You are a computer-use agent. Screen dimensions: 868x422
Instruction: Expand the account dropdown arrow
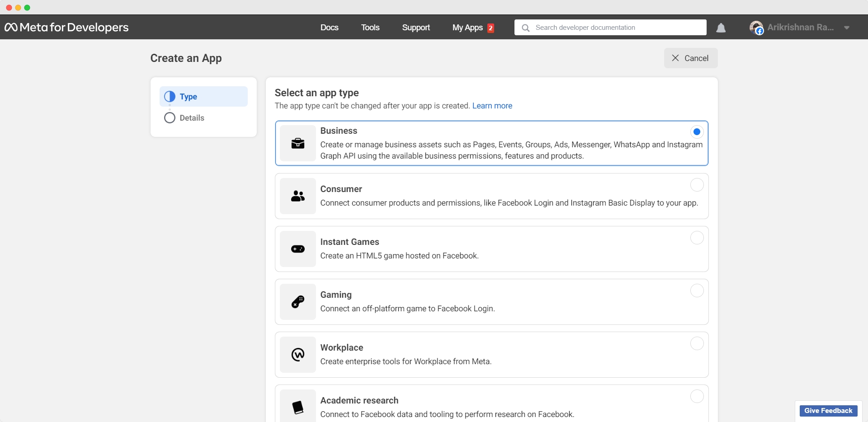[847, 28]
